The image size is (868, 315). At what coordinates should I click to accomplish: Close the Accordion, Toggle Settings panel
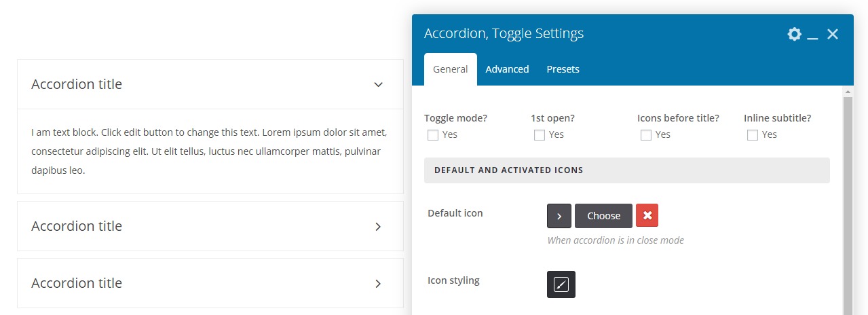click(833, 34)
